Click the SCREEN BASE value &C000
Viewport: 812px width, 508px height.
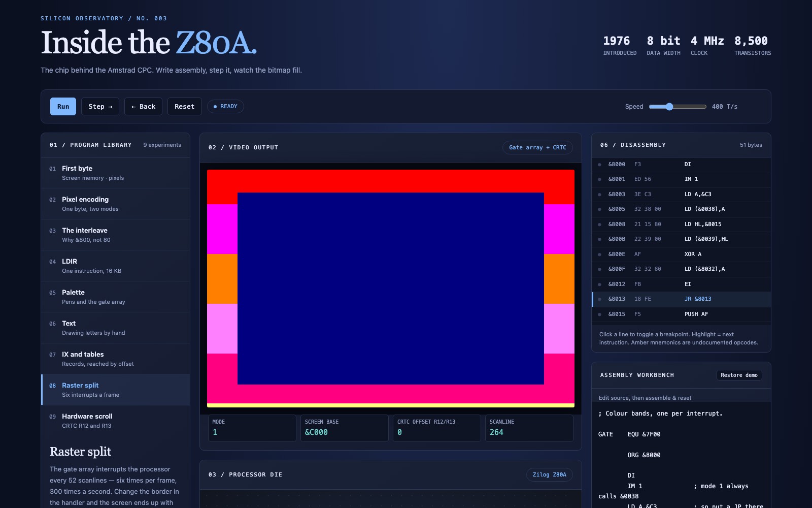[316, 432]
